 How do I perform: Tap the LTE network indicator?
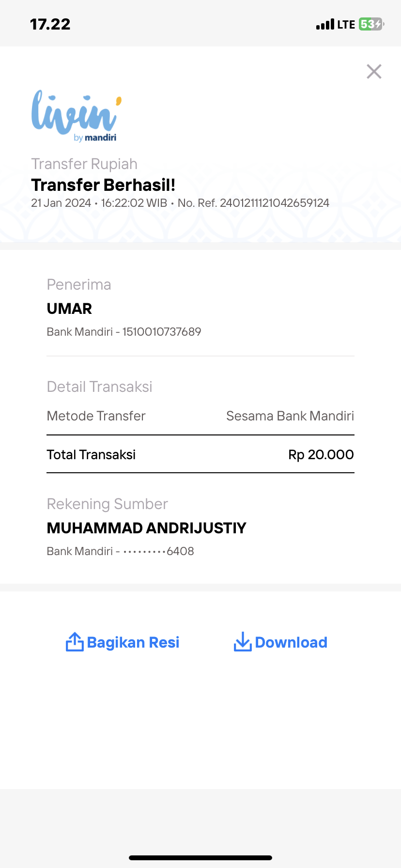pyautogui.click(x=346, y=25)
